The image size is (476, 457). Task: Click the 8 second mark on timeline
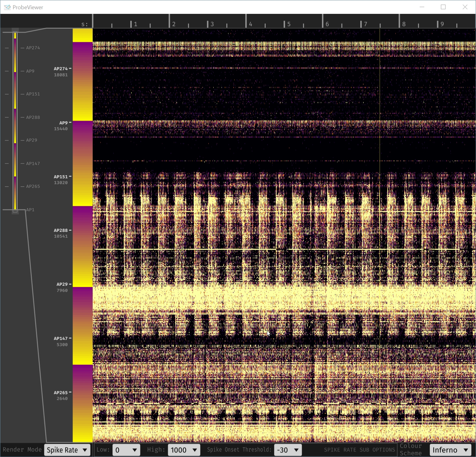(x=404, y=24)
